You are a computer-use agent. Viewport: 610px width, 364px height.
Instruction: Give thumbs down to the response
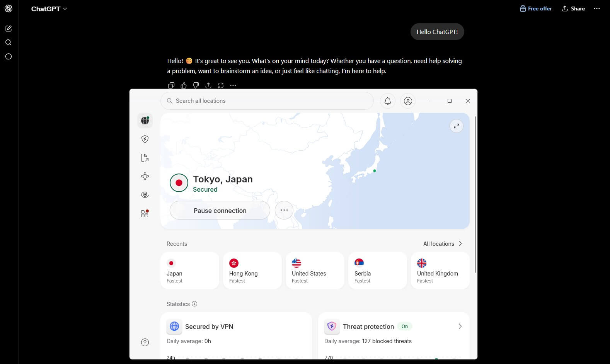coord(196,85)
